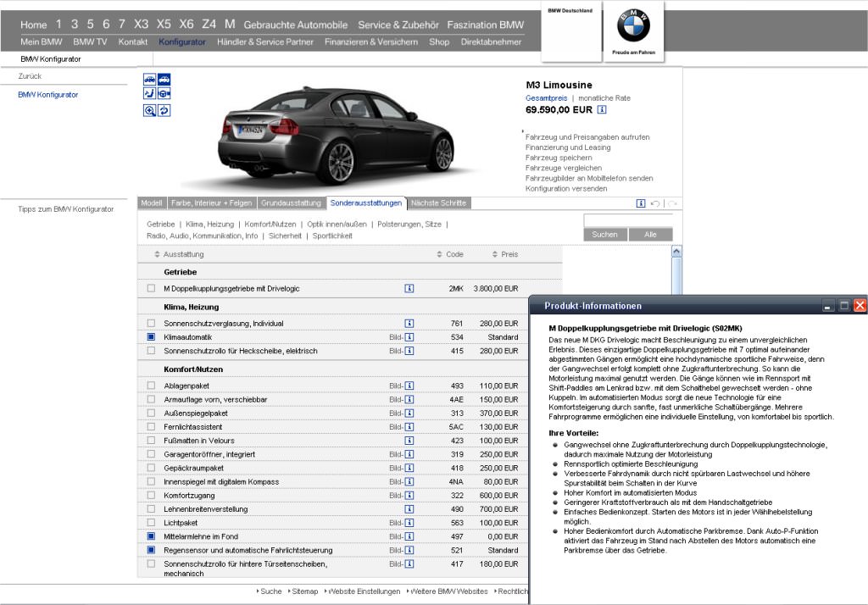Open Finanzierung und Leasing link
868x605 pixels.
coord(568,147)
